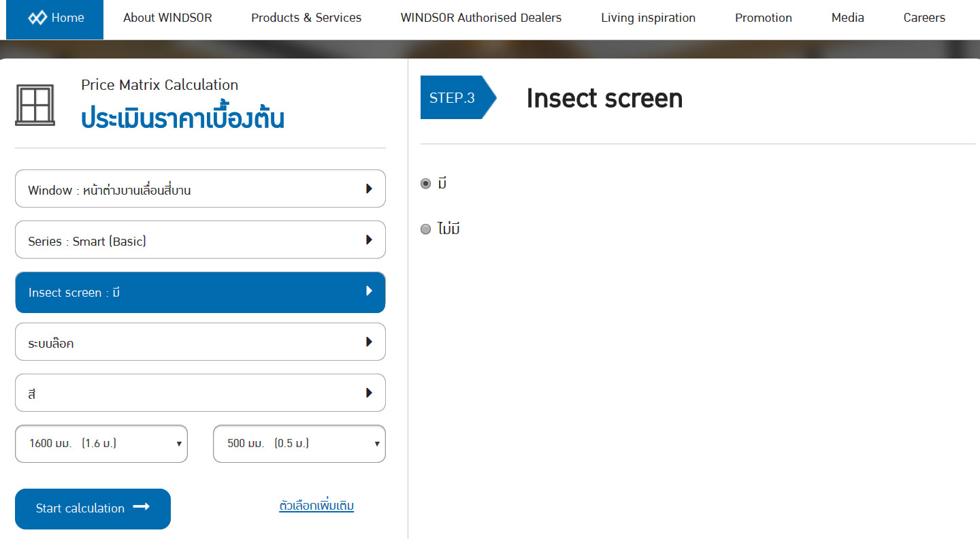The width and height of the screenshot is (980, 539).
Task: Open Products & Services menu
Action: (x=306, y=18)
